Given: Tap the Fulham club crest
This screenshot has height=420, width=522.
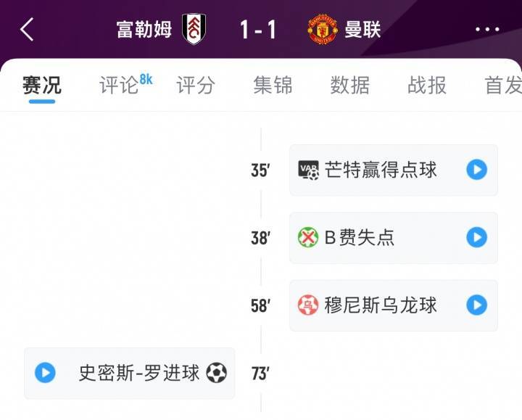Looking at the screenshot, I should pyautogui.click(x=194, y=29).
